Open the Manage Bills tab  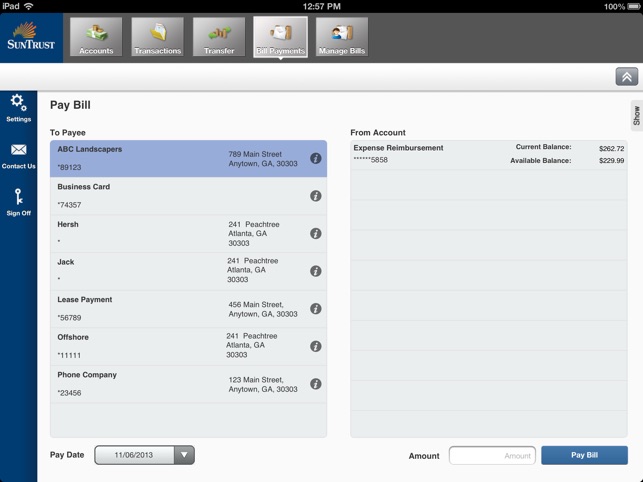(x=342, y=37)
